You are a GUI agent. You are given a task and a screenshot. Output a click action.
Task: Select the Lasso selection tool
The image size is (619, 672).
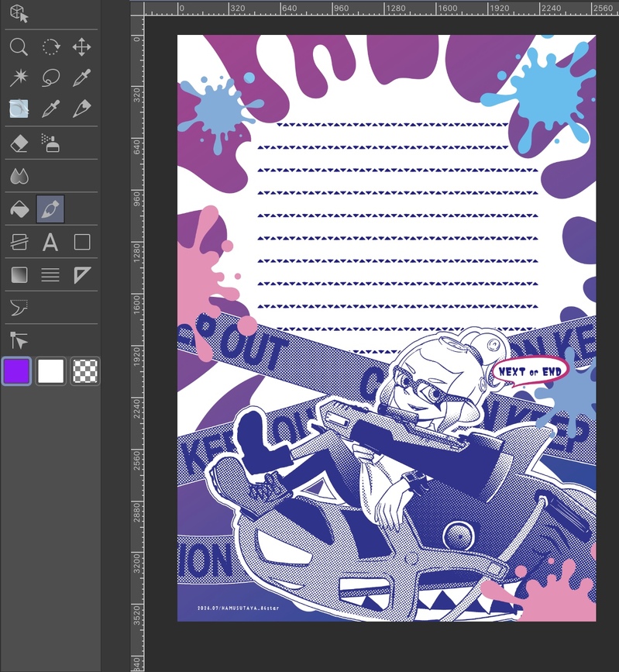coord(50,78)
